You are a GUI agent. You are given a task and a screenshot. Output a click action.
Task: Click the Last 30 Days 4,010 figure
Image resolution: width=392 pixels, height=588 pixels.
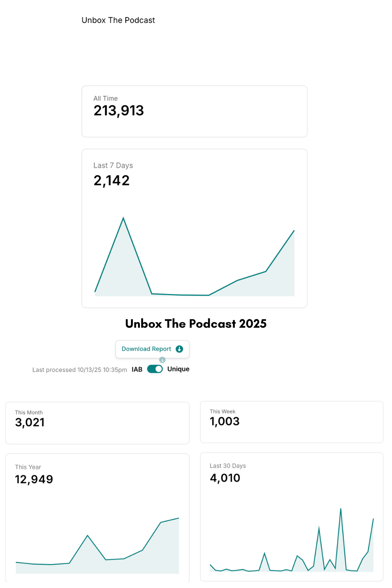pos(225,478)
